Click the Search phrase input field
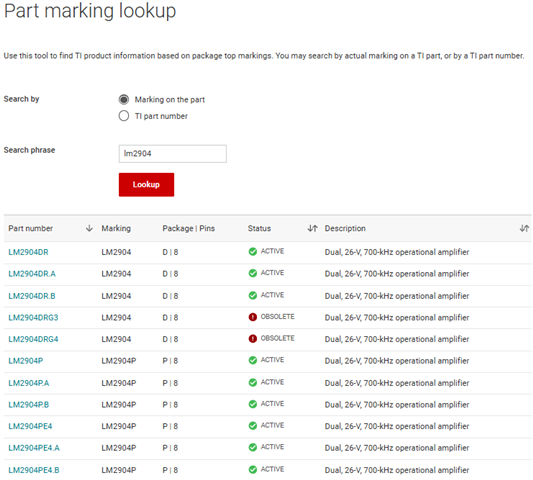Screen dimensions: 533x480 pyautogui.click(x=173, y=154)
